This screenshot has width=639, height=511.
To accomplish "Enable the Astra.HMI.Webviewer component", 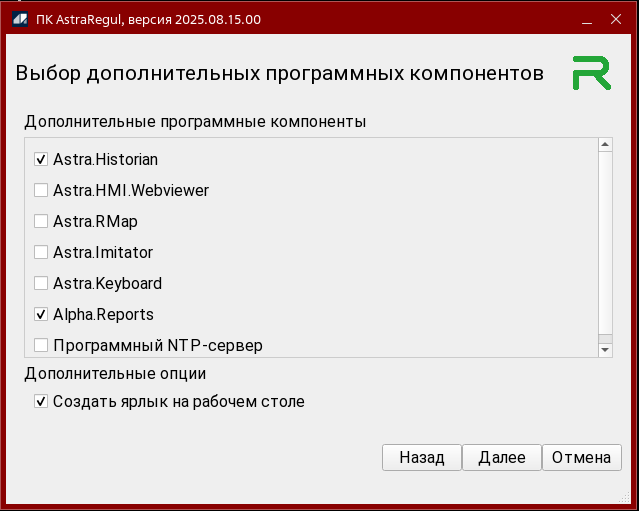I will point(41,190).
